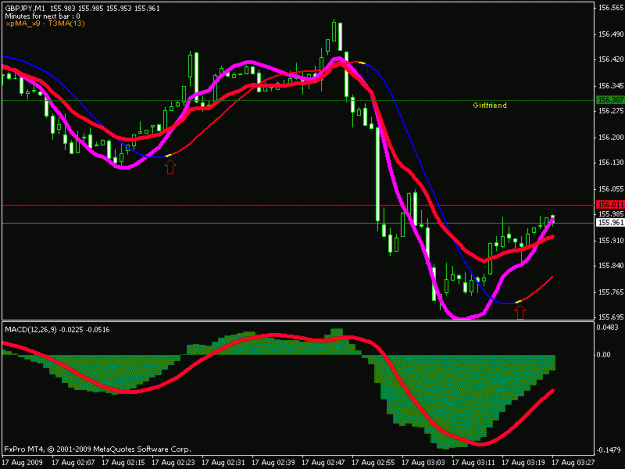The height and width of the screenshot is (469, 625).
Task: Select the 156.055 price scale value
Action: (611, 189)
